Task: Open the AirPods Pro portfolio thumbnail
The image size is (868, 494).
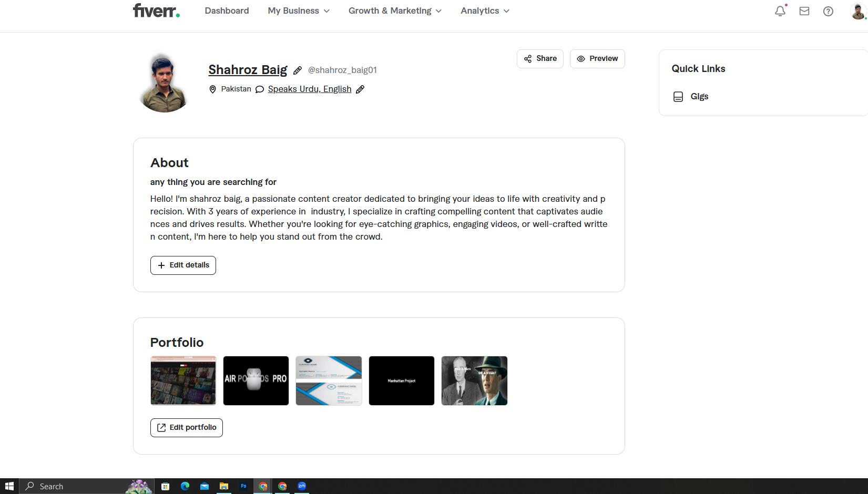Action: click(x=256, y=381)
